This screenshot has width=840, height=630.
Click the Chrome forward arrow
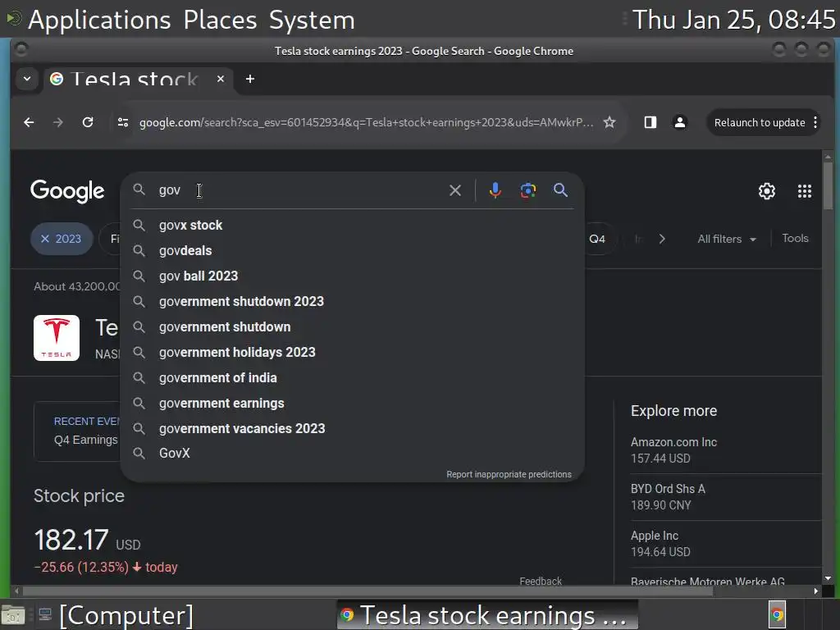tap(58, 123)
